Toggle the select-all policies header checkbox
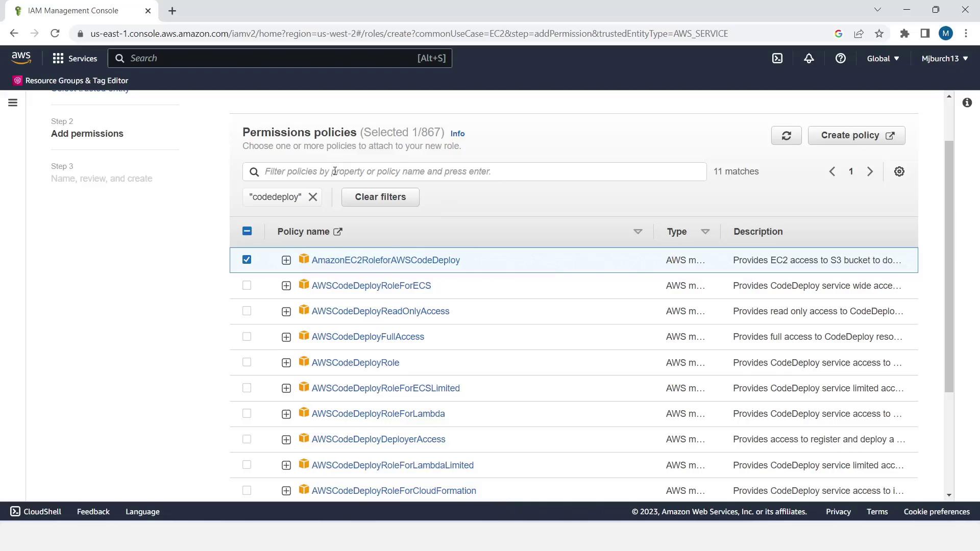Viewport: 980px width, 551px height. 247,231
